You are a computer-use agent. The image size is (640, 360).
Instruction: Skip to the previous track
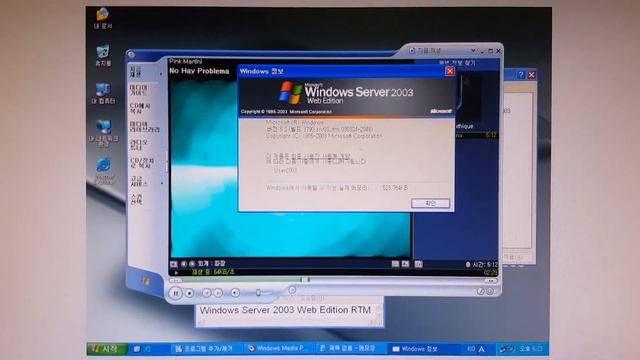pyautogui.click(x=207, y=293)
